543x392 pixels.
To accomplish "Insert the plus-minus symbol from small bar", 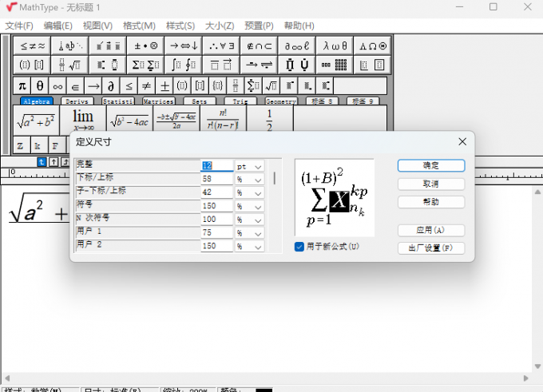I will click(x=164, y=85).
